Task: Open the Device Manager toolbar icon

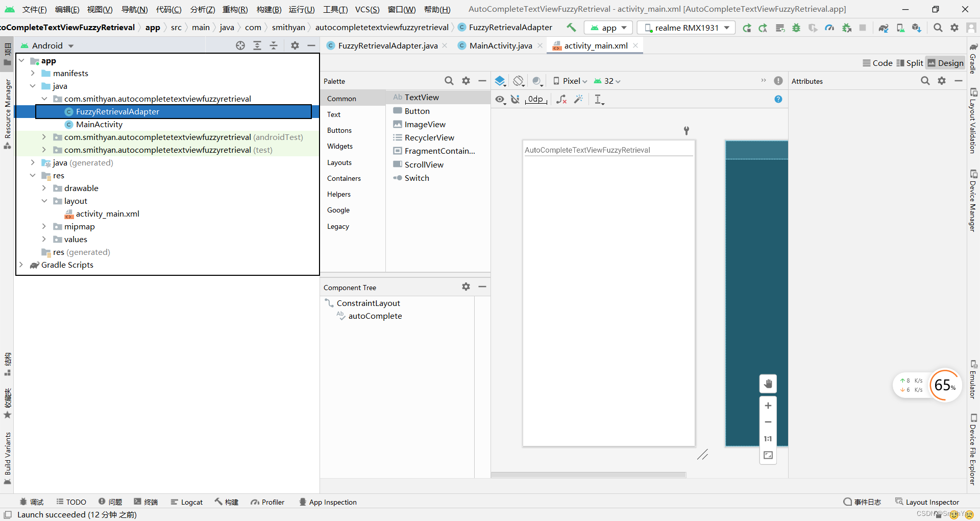Action: click(x=900, y=28)
